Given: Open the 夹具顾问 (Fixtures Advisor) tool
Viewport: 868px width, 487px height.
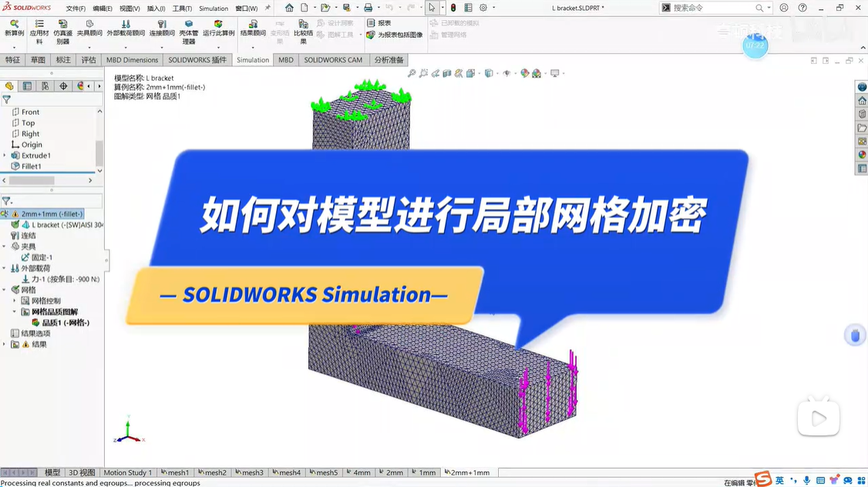Looking at the screenshot, I should click(89, 25).
